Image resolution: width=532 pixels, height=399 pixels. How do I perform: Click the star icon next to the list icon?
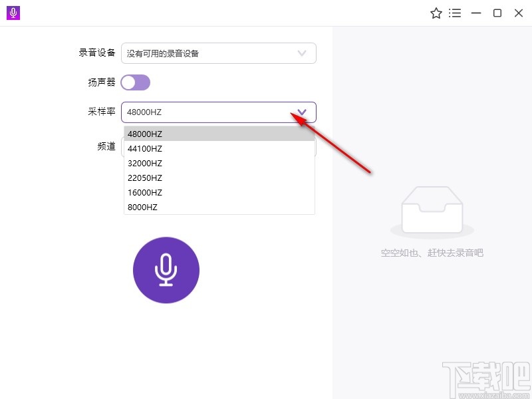(x=436, y=13)
